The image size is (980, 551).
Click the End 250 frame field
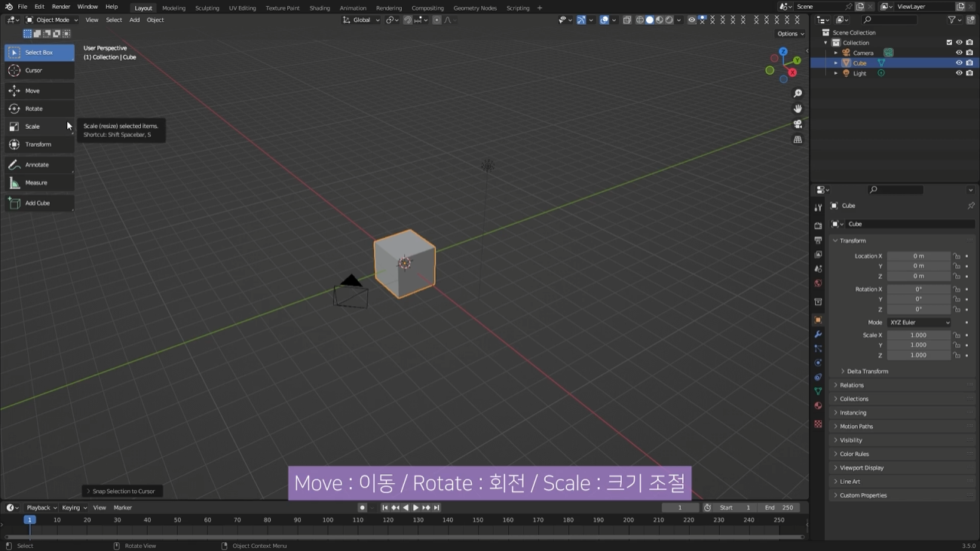(x=779, y=508)
